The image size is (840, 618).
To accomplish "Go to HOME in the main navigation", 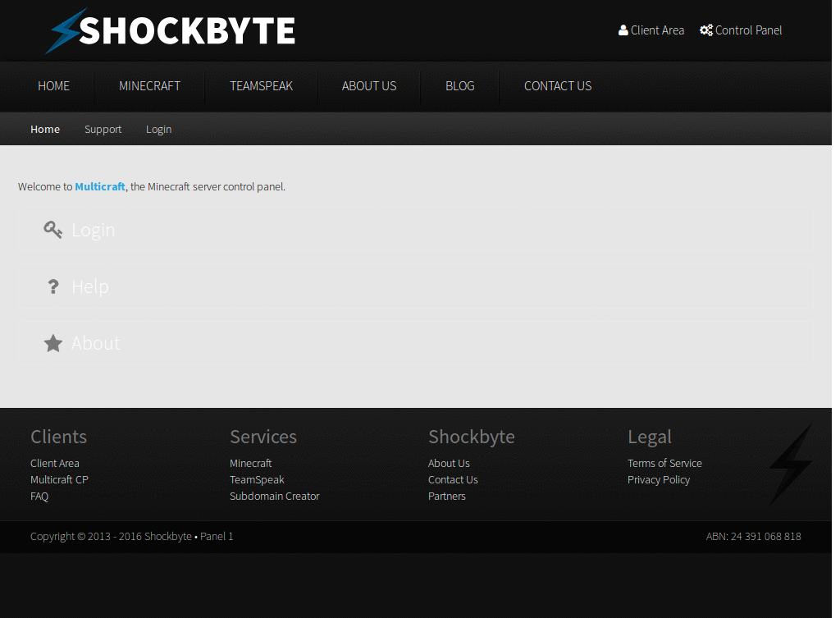I will (53, 85).
